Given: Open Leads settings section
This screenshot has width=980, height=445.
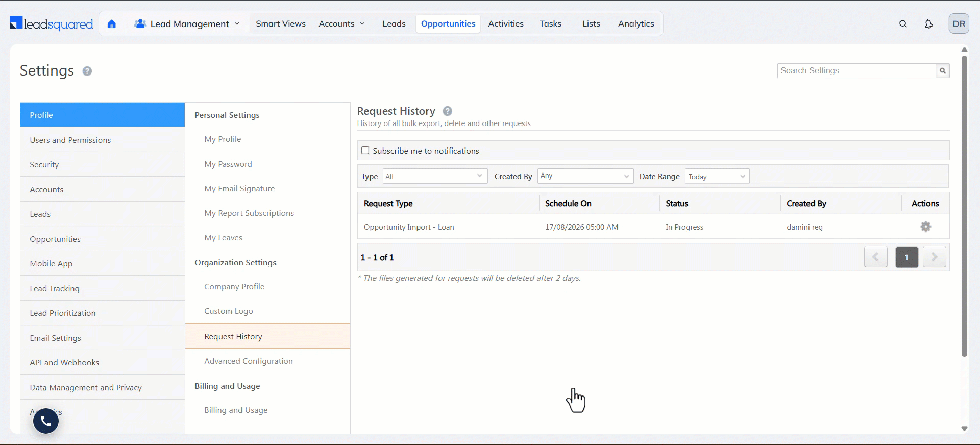Looking at the screenshot, I should pos(103,214).
